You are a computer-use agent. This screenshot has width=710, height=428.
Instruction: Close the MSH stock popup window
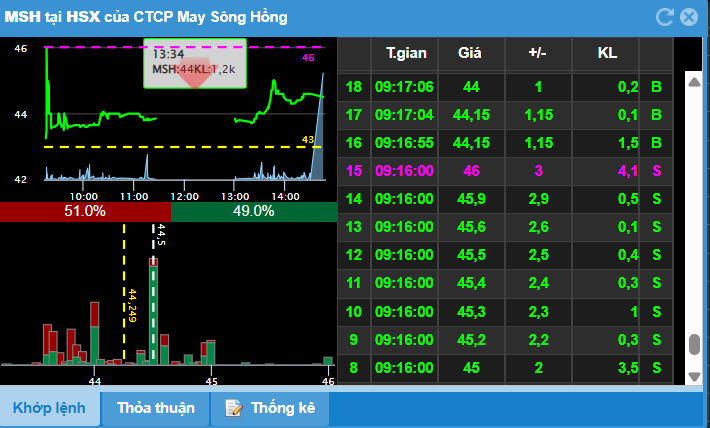point(689,17)
